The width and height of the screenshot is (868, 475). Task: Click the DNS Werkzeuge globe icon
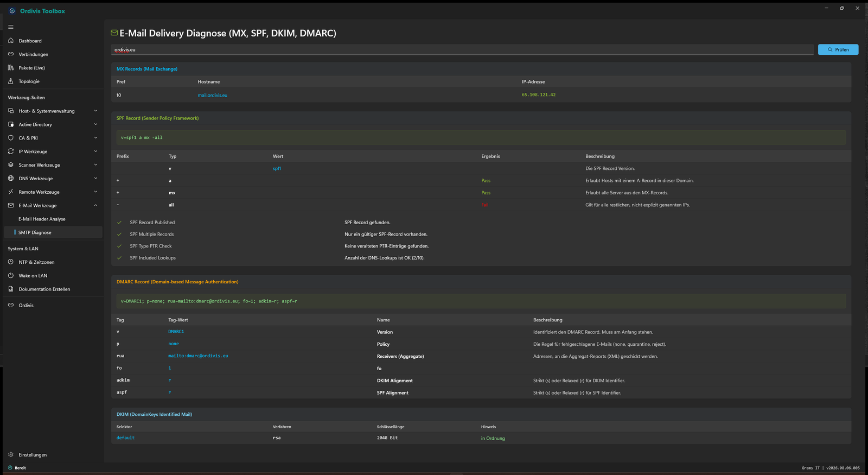click(11, 179)
